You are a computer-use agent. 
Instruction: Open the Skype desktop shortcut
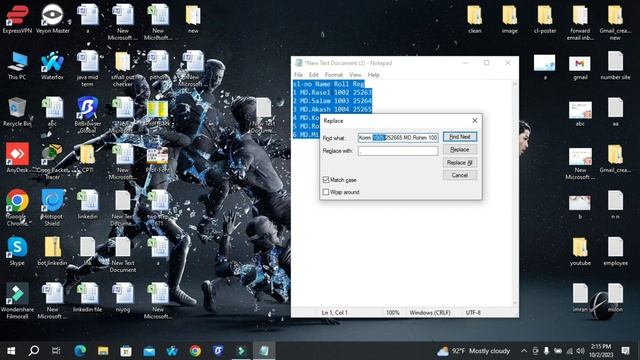pos(17,251)
